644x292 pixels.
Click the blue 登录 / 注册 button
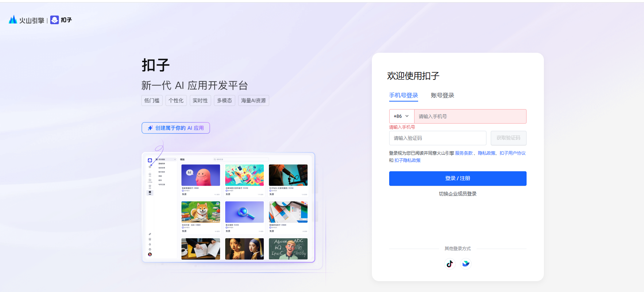[x=458, y=179]
